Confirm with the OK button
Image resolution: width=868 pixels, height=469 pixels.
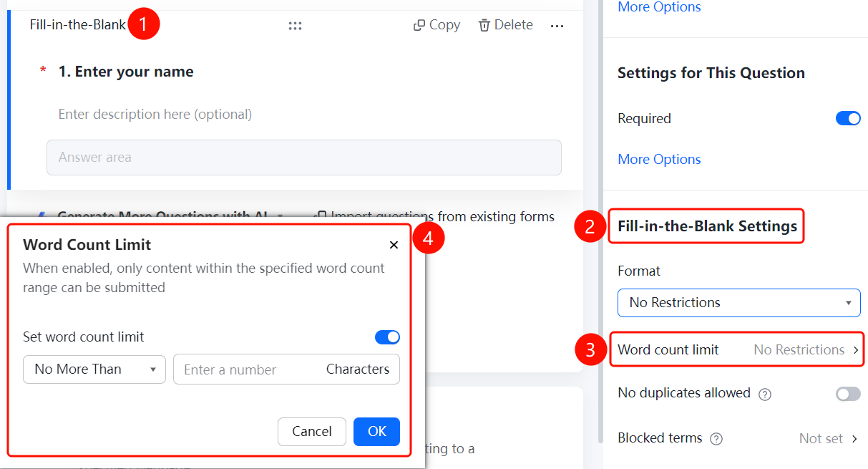pyautogui.click(x=376, y=432)
